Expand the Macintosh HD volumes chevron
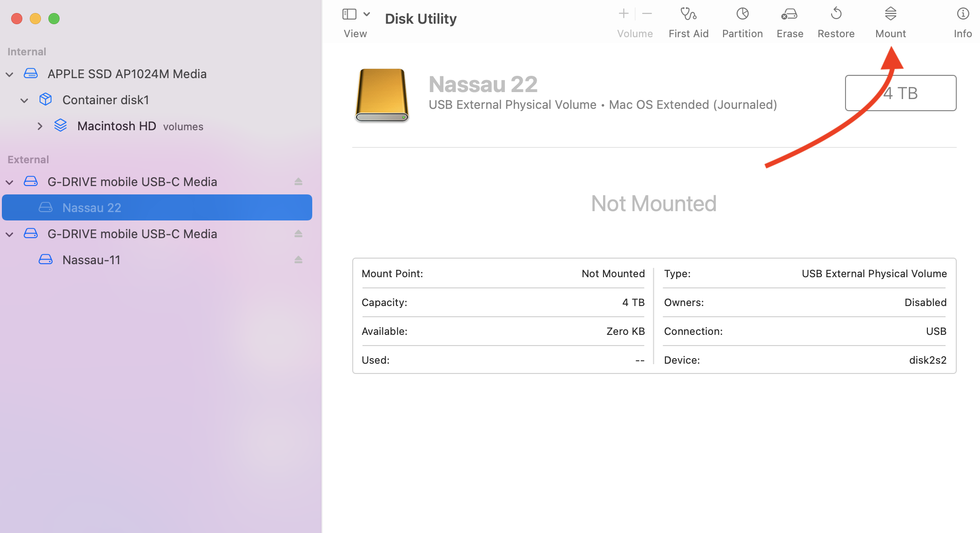Viewport: 980px width, 533px height. [40, 126]
